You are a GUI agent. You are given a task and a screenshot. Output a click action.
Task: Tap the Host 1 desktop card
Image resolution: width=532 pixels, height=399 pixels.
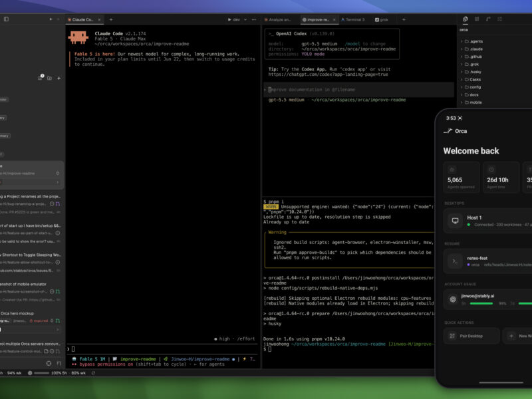[x=489, y=221]
